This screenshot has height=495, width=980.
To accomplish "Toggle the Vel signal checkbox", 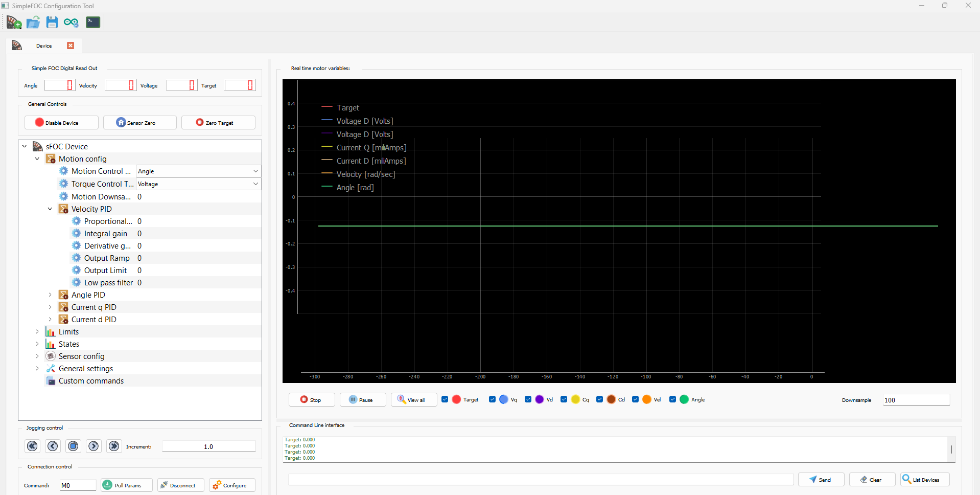I will click(x=635, y=399).
